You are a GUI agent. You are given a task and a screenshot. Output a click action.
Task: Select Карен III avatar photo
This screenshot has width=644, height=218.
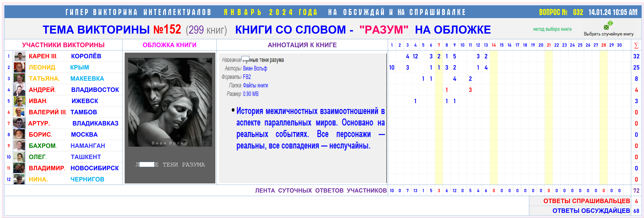point(20,56)
